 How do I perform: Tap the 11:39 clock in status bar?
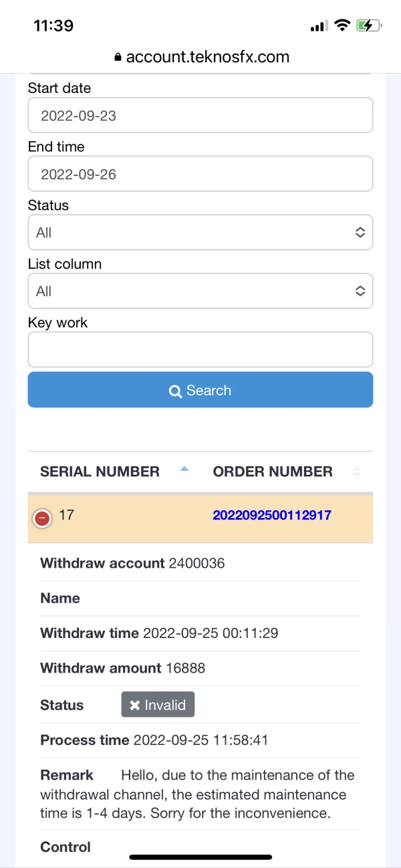pyautogui.click(x=53, y=26)
